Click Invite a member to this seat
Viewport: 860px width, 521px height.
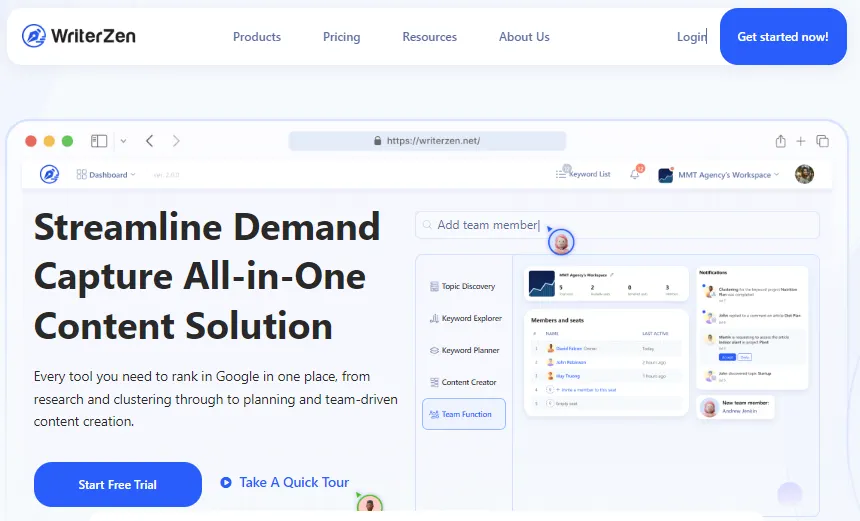coord(586,389)
